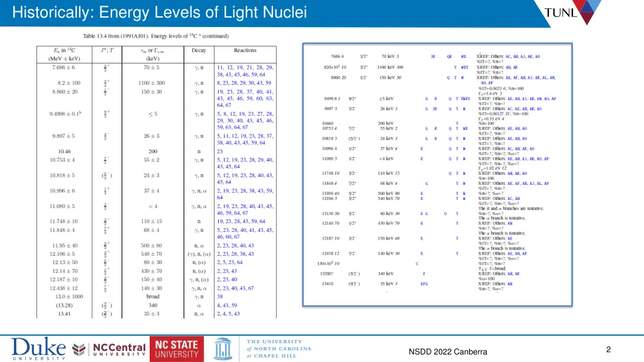
Task: Open reaction link '23' in the 10.46 row
Action: [219, 151]
